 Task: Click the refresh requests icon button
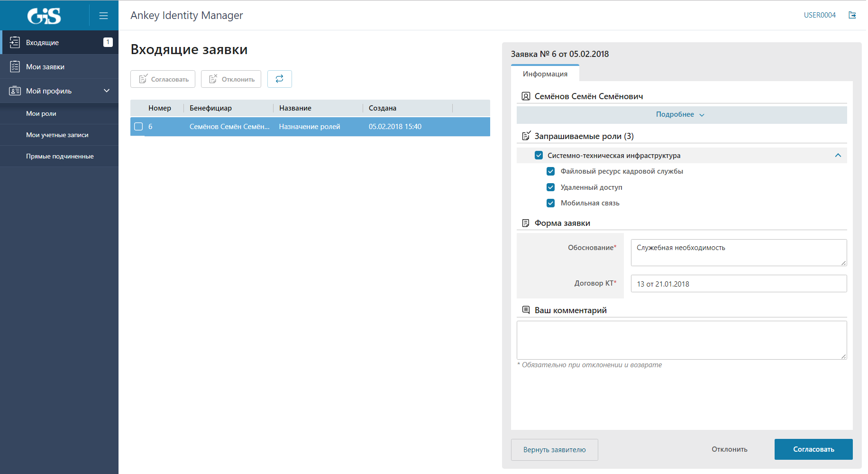tap(280, 79)
